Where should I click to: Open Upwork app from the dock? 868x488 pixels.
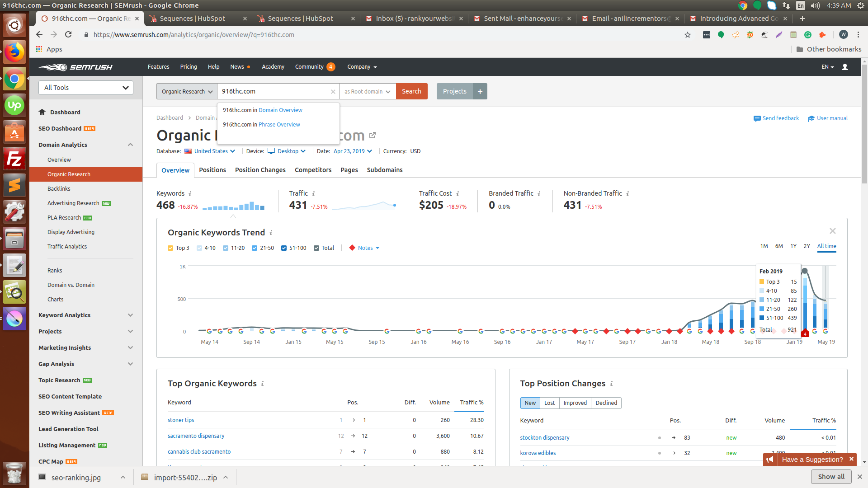[x=14, y=105]
